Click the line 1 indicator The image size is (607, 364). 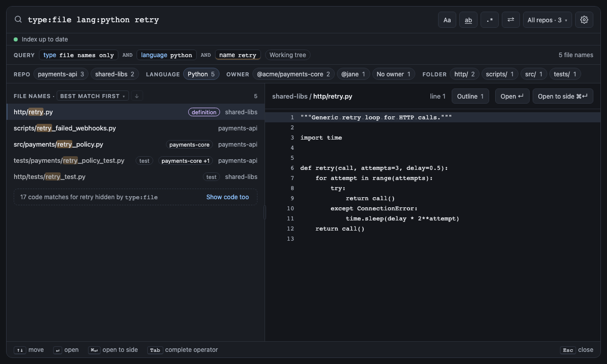coord(438,96)
